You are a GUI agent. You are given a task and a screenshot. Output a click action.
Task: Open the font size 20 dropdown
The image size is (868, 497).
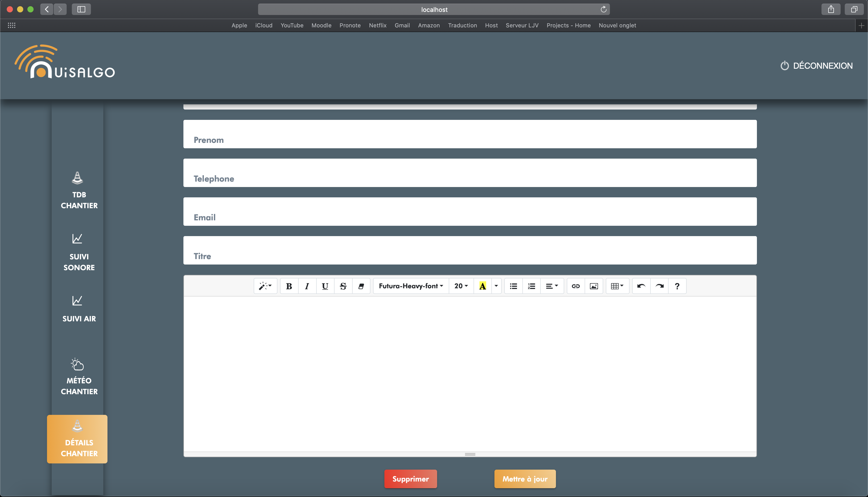(461, 286)
